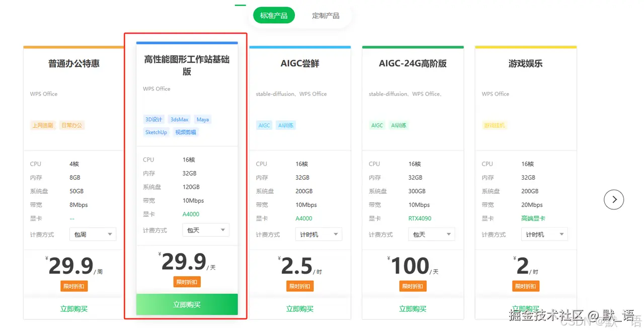Click the 3dsMax tag
The width and height of the screenshot is (644, 332).
tap(179, 119)
